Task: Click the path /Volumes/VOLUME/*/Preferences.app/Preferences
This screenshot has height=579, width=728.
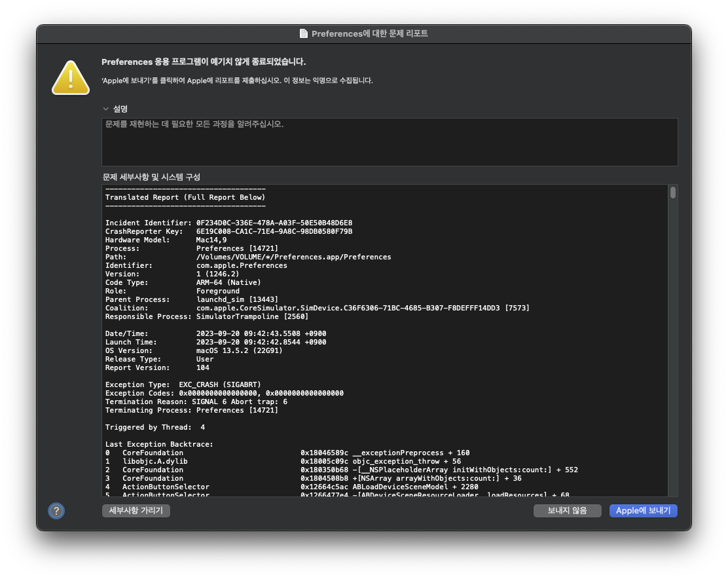Action: tap(293, 257)
